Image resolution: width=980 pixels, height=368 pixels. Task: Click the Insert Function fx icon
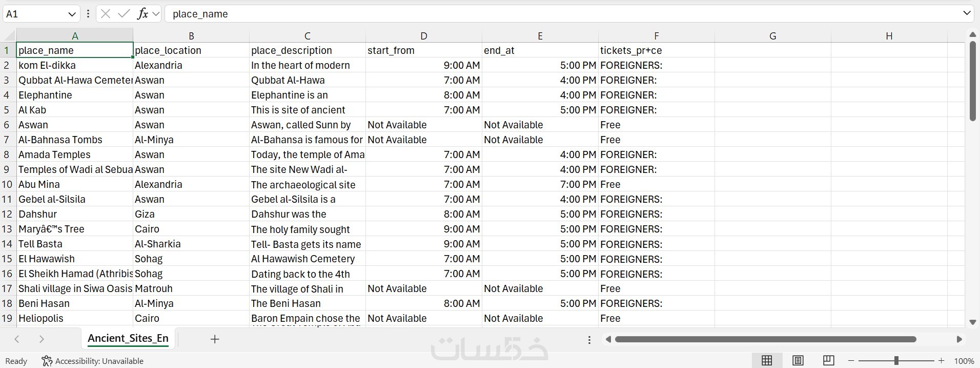(x=142, y=14)
